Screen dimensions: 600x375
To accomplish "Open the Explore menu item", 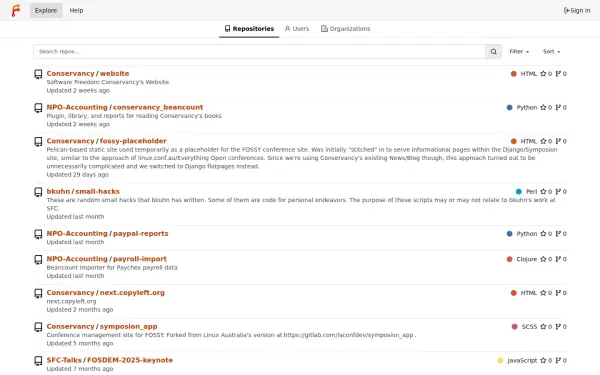I will [46, 10].
